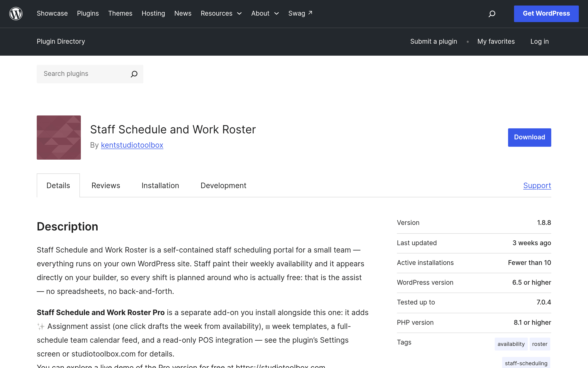Switch to the Development tab

(x=223, y=185)
